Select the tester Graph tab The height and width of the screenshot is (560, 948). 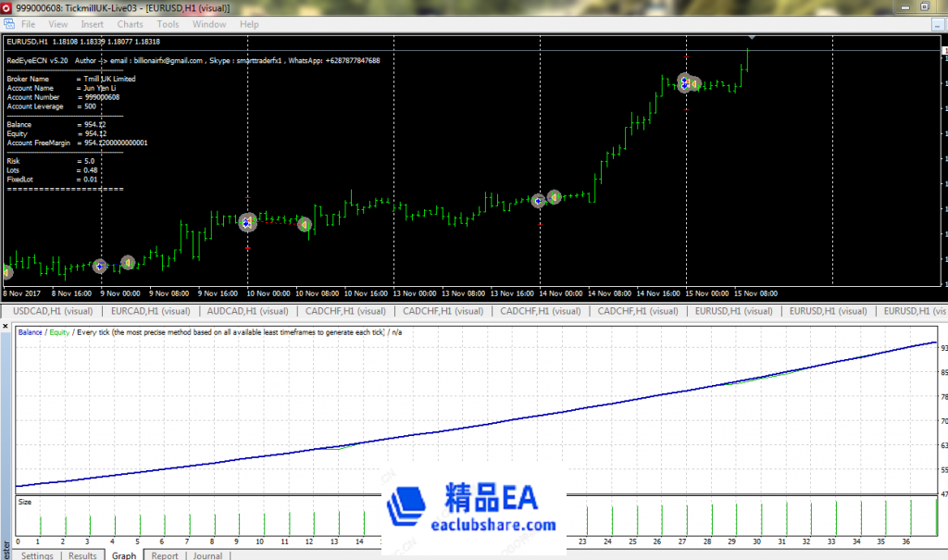pyautogui.click(x=124, y=555)
